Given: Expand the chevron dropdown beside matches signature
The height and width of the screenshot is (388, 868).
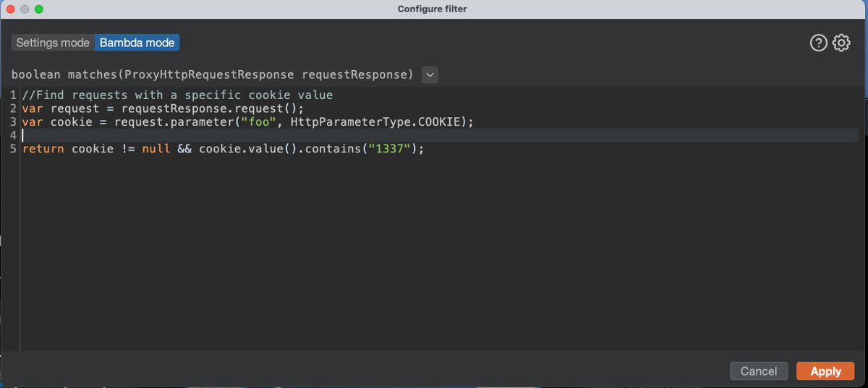Looking at the screenshot, I should pyautogui.click(x=430, y=74).
